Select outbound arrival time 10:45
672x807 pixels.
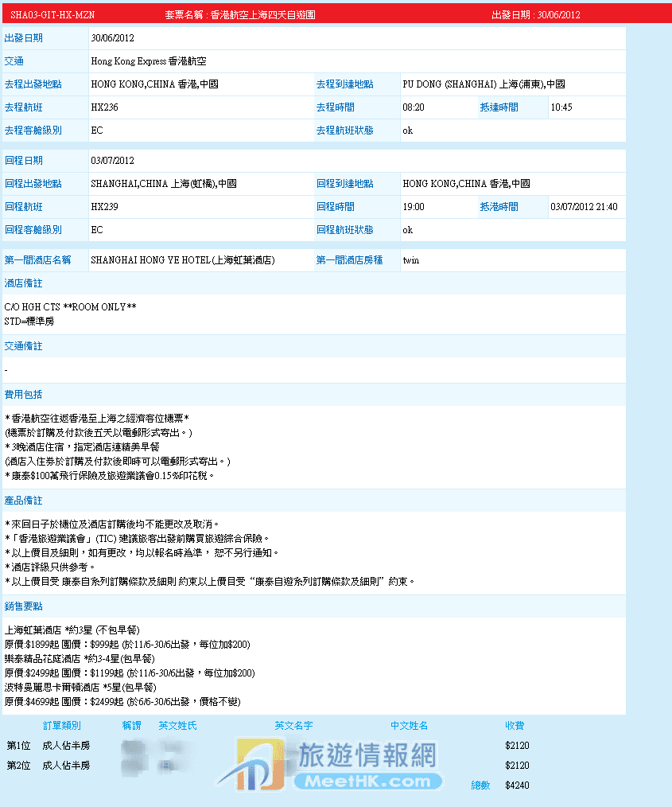point(561,107)
